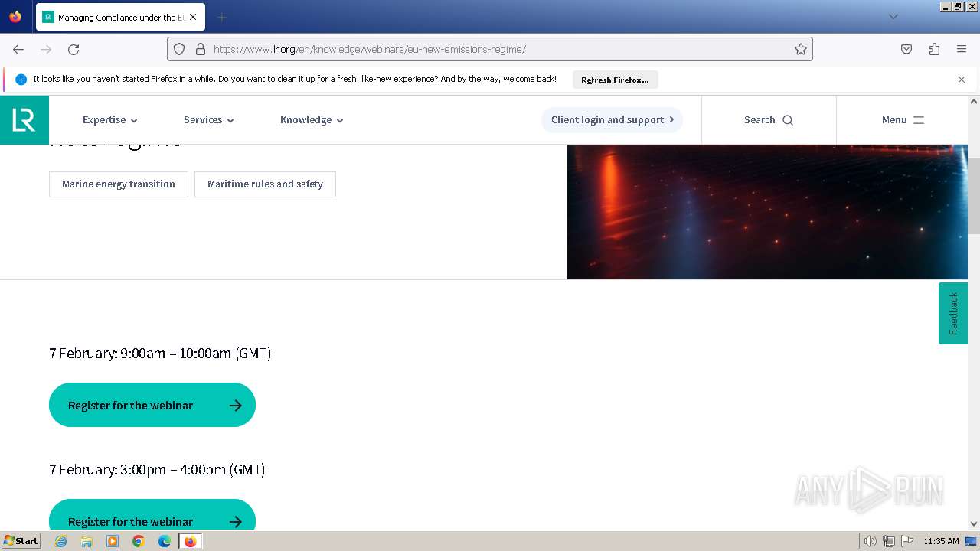Close the Managing Compliance tab

pyautogui.click(x=193, y=17)
